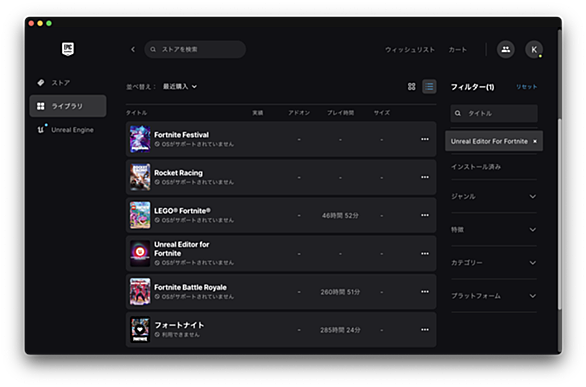This screenshot has width=586, height=387.
Task: Open more options for Fortnite Battle Royale
Action: point(425,292)
